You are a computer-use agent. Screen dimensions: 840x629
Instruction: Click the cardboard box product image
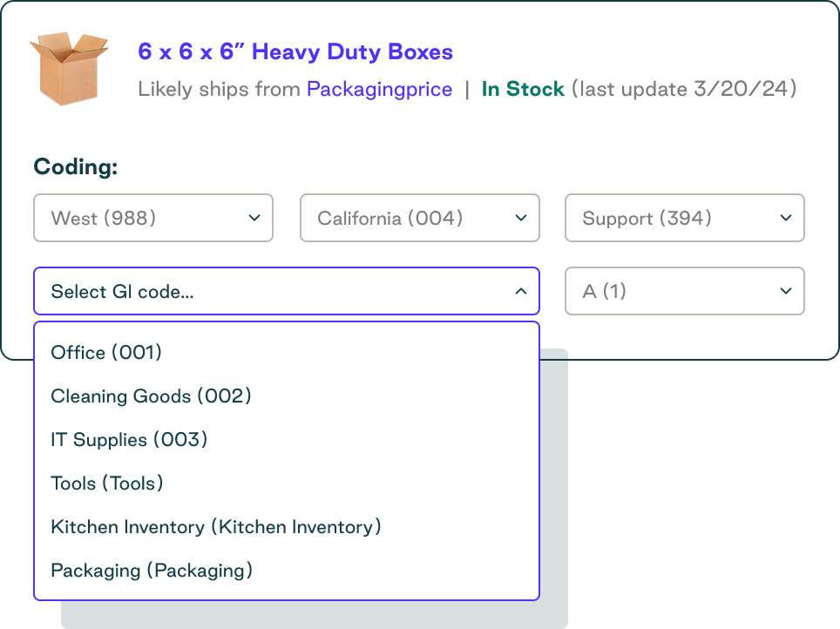point(68,68)
